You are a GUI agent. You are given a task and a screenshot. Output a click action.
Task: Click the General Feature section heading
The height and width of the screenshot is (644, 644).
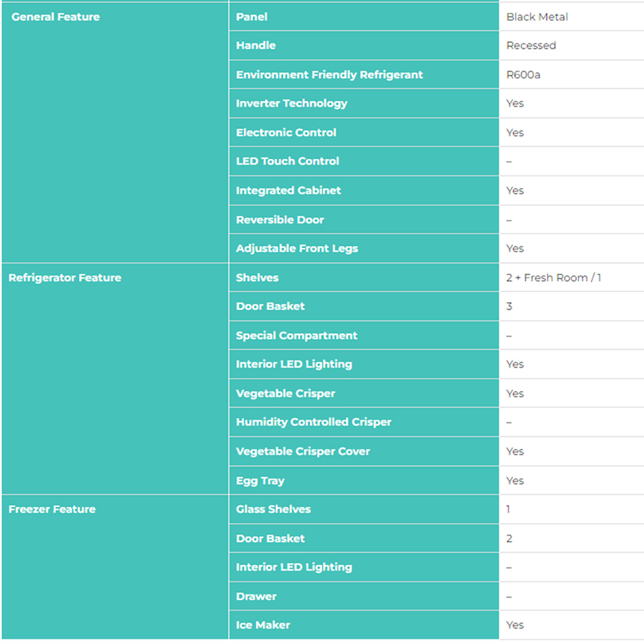55,17
